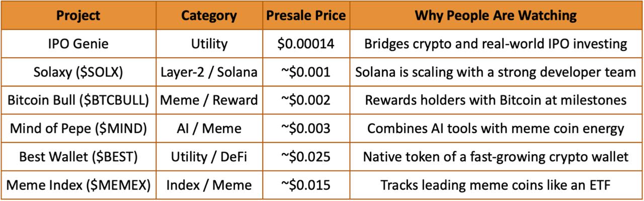The width and height of the screenshot is (644, 201).
Task: Click the 'Tracks leading meme coins' description
Action: (496, 185)
